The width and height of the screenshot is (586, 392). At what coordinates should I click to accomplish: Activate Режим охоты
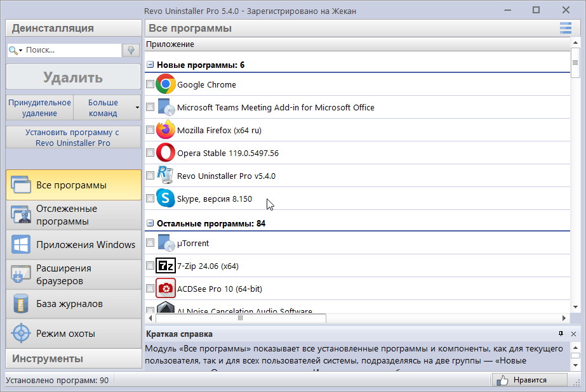[74, 334]
